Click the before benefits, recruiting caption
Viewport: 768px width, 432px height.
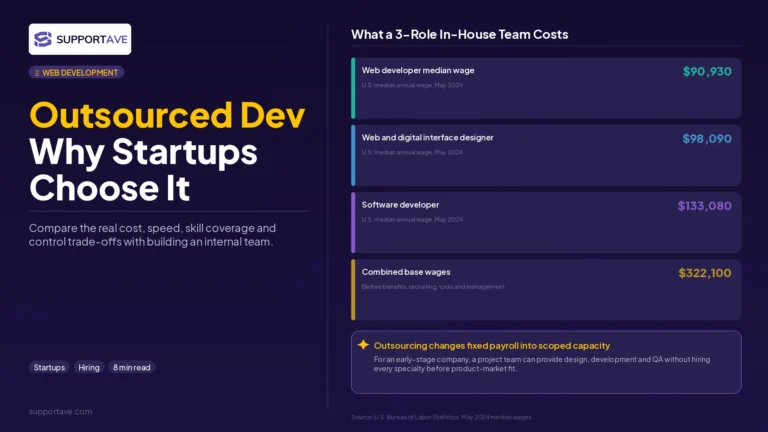(x=433, y=287)
